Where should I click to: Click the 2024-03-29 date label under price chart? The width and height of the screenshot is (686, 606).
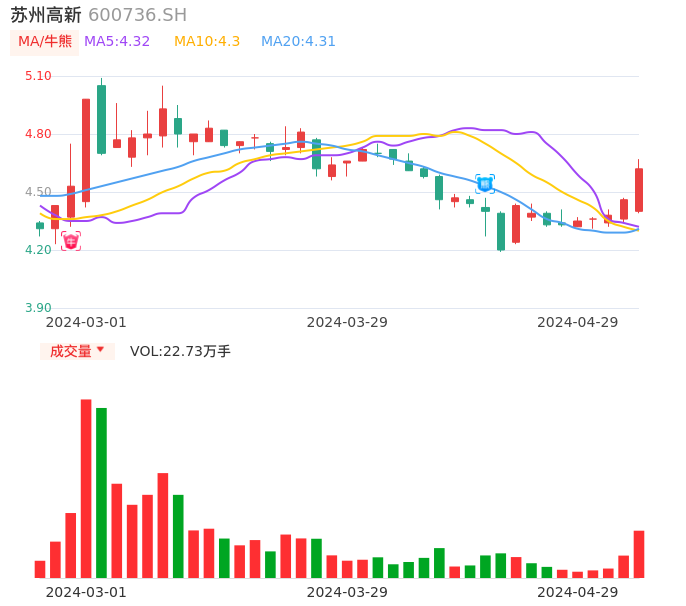pyautogui.click(x=347, y=322)
